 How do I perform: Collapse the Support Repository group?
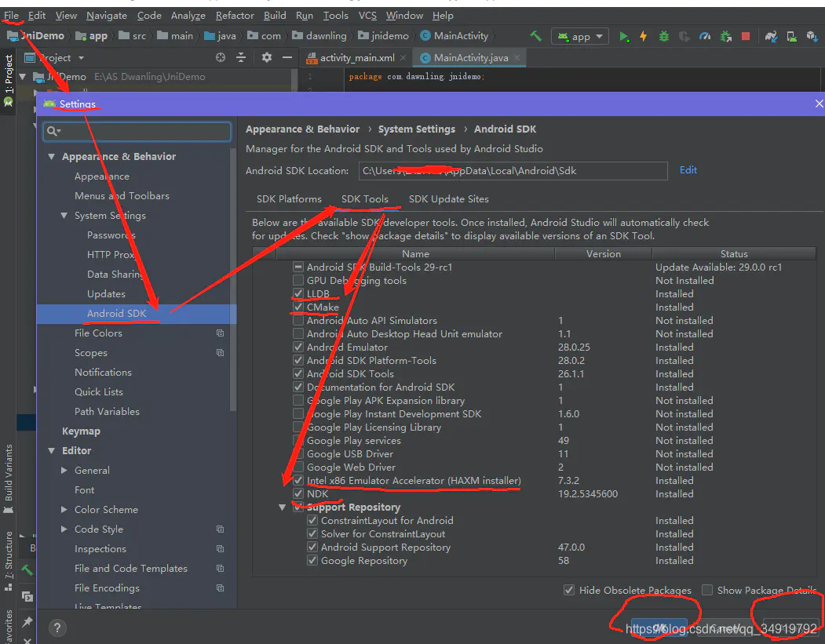(283, 508)
